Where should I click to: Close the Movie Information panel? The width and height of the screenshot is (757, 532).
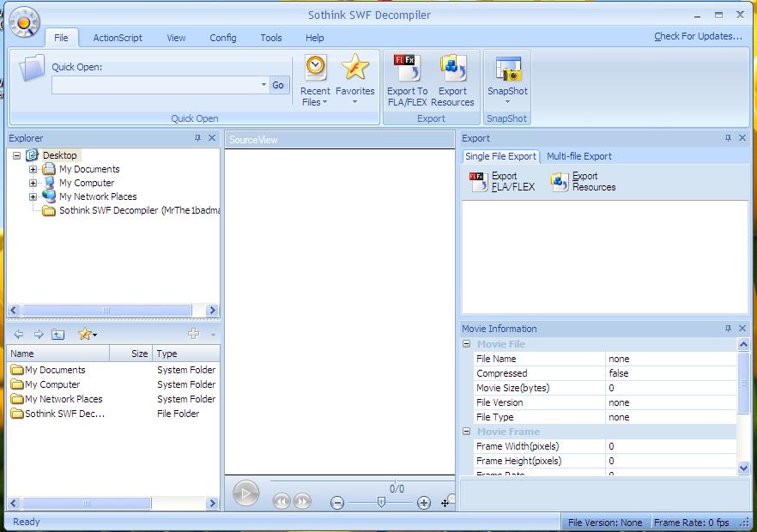[x=742, y=329]
